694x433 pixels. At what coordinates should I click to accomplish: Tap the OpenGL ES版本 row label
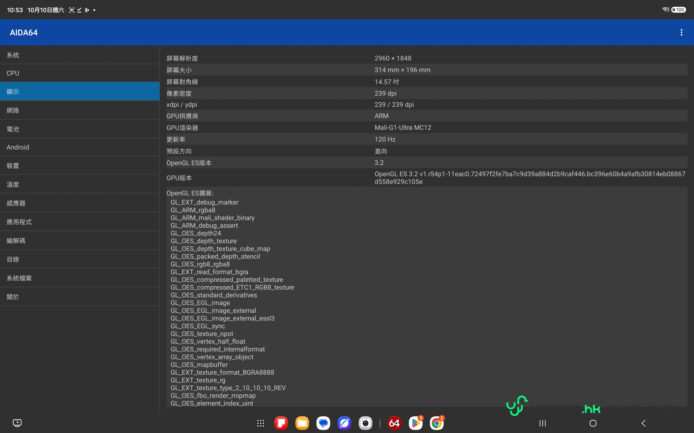click(189, 163)
